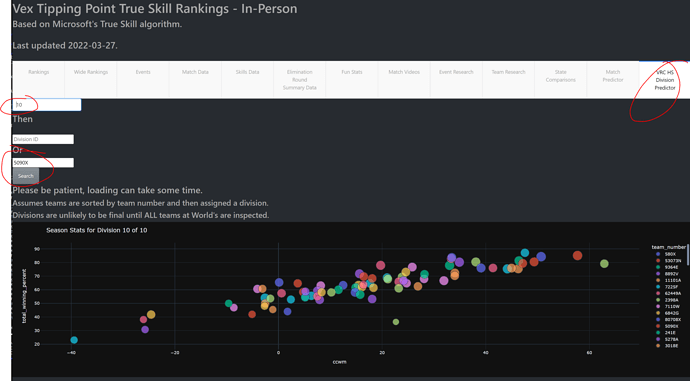Click the legend scrollbar beside team_number
The width and height of the screenshot is (690, 381).
pyautogui.click(x=688, y=254)
